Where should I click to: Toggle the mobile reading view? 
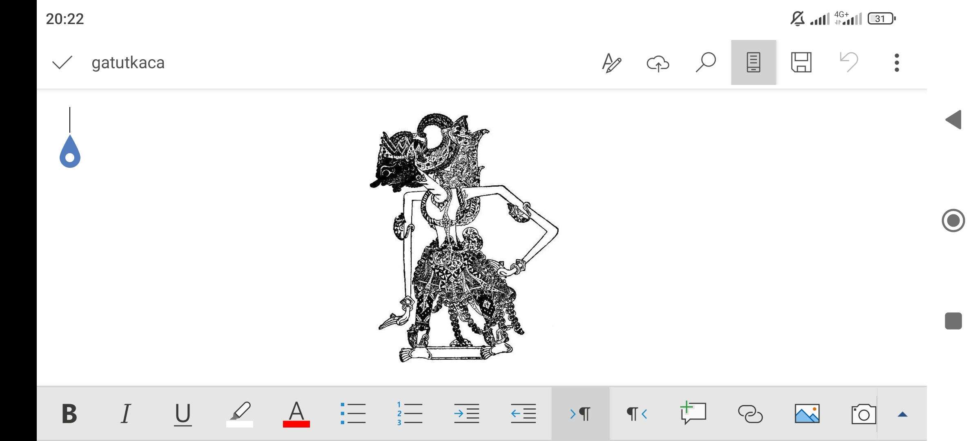point(753,62)
